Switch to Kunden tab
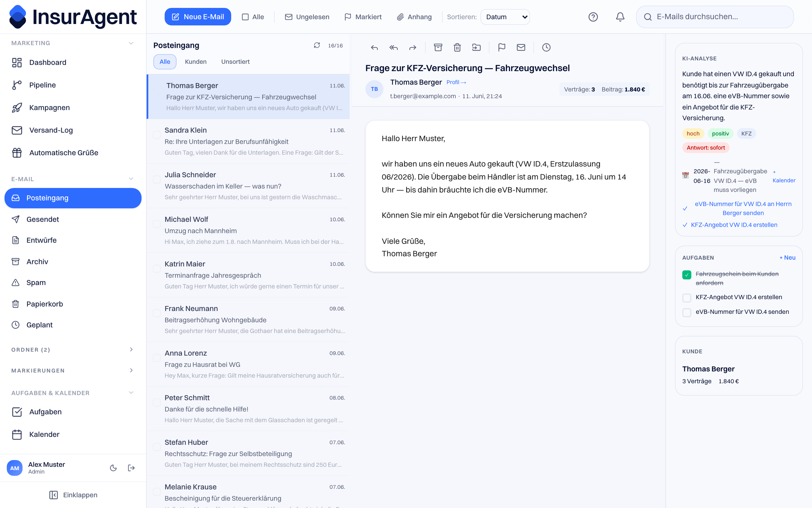The image size is (812, 508). pos(196,62)
